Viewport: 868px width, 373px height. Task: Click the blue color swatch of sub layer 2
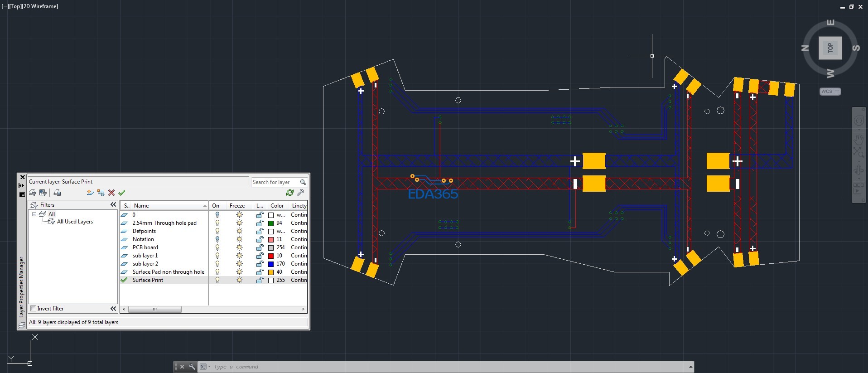coord(271,264)
